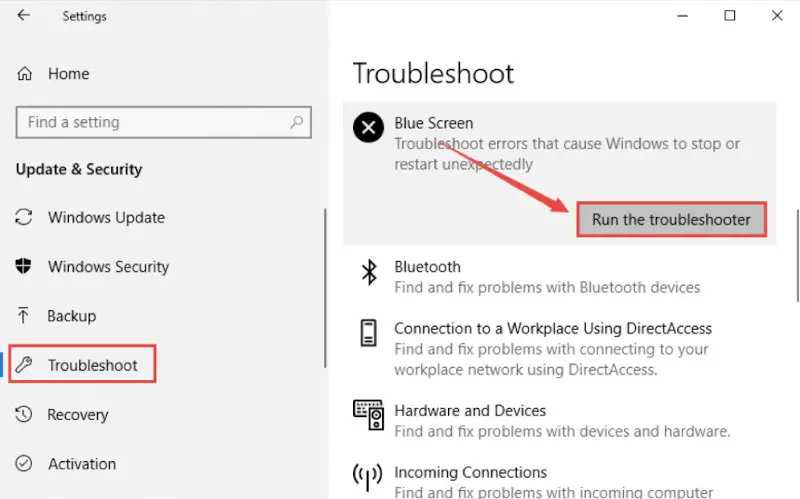Open Windows Update section
The height and width of the screenshot is (499, 800).
pyautogui.click(x=107, y=218)
